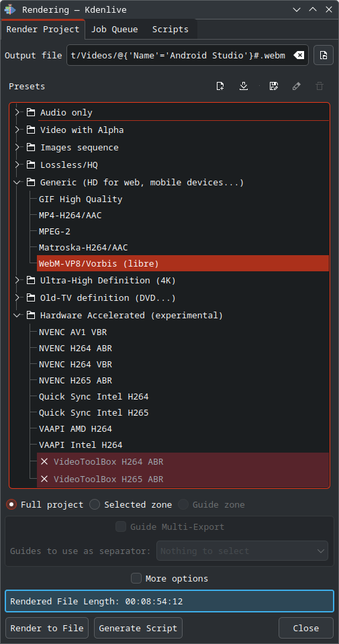This screenshot has height=644, width=339.
Task: Select the VideoToolBox H264 ABR preset
Action: coord(183,461)
